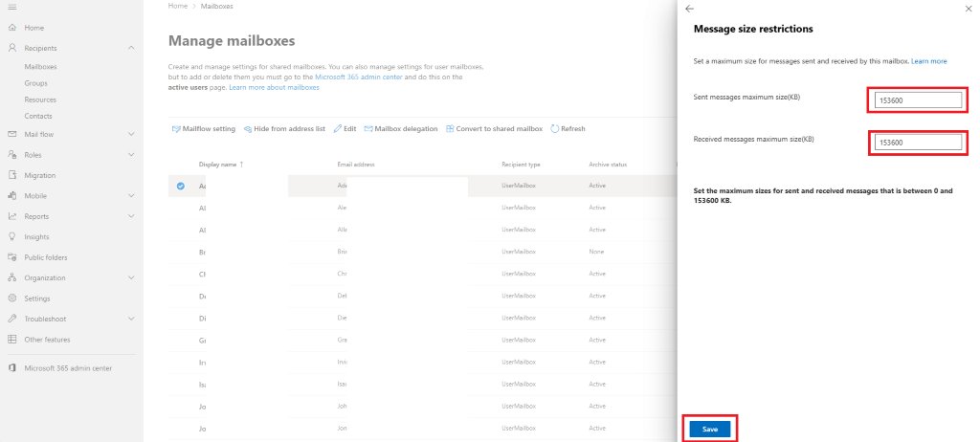Select the row with email starting Inv

422,362
